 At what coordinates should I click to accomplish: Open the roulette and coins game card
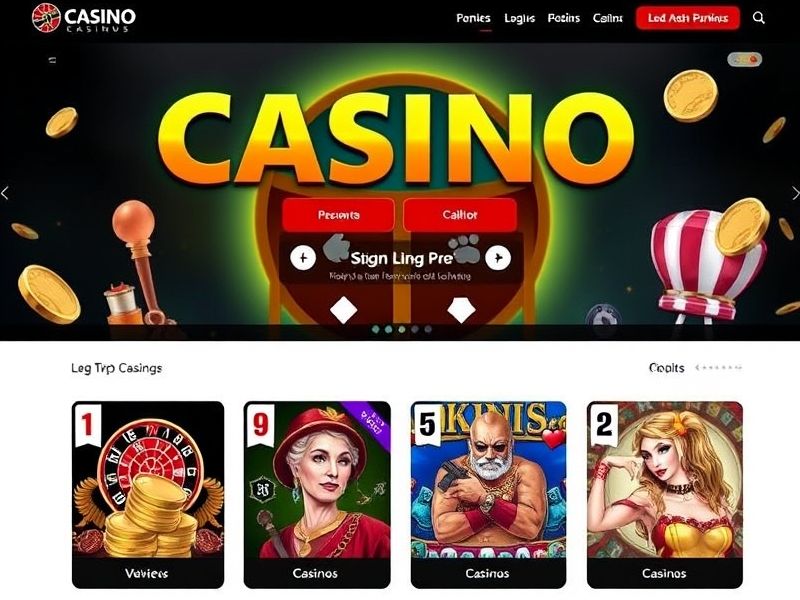tap(148, 494)
